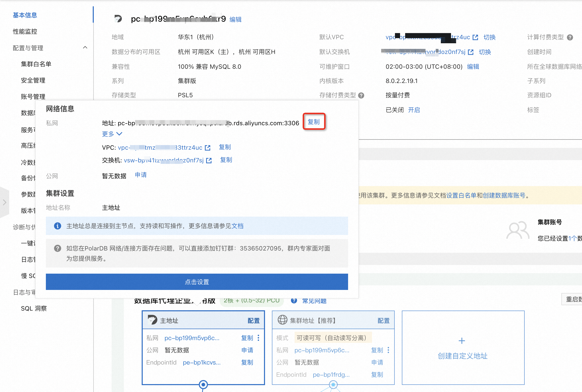Image resolution: width=582 pixels, height=392 pixels.
Task: Expand the collapsed left side panel arrow
Action: [x=4, y=202]
